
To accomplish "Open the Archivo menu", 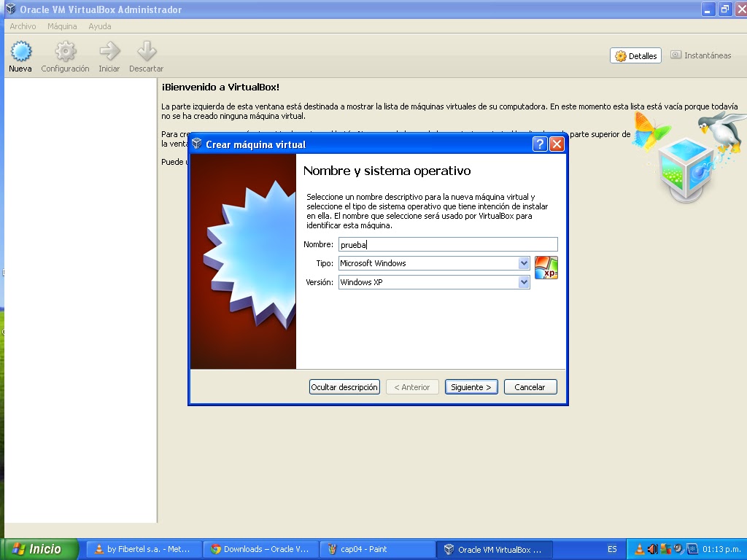I will 23,26.
